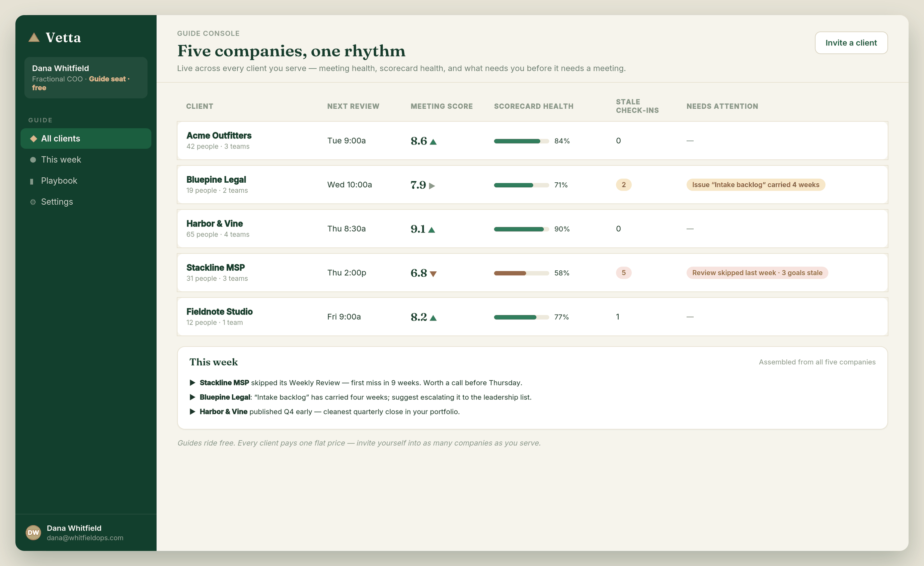Click the flat-trend arrow next to 7.9
924x566 pixels.
pos(432,185)
